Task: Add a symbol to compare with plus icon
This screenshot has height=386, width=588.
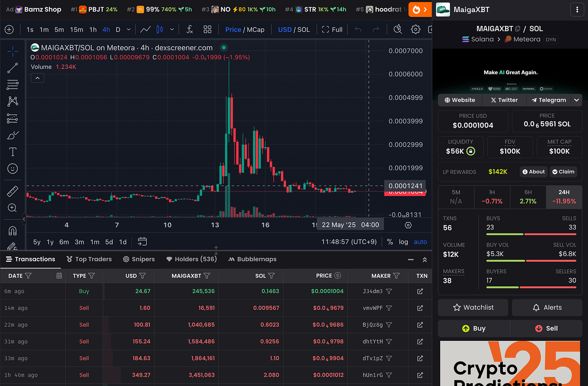Action: pyautogui.click(x=9, y=29)
